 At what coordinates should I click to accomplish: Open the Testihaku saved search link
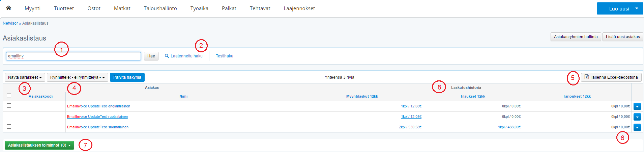coord(225,56)
